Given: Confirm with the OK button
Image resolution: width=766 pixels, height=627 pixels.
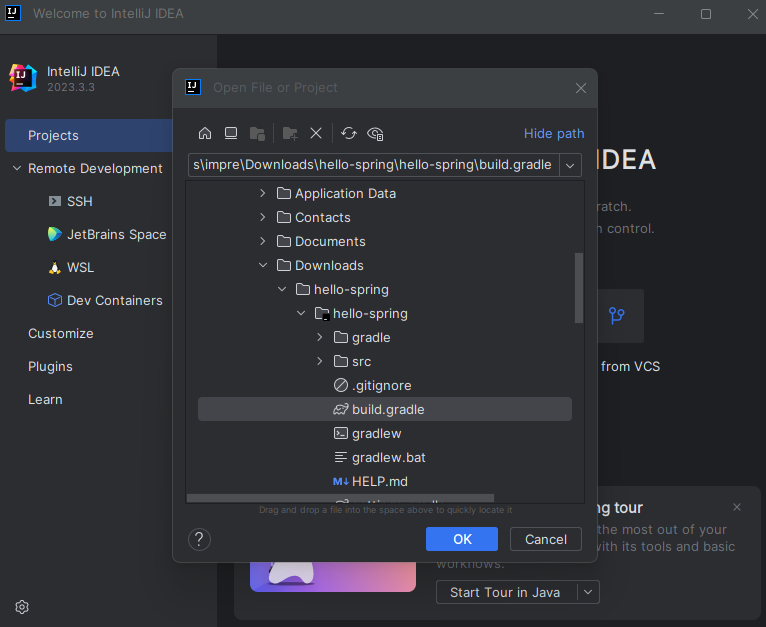Looking at the screenshot, I should click(x=462, y=539).
